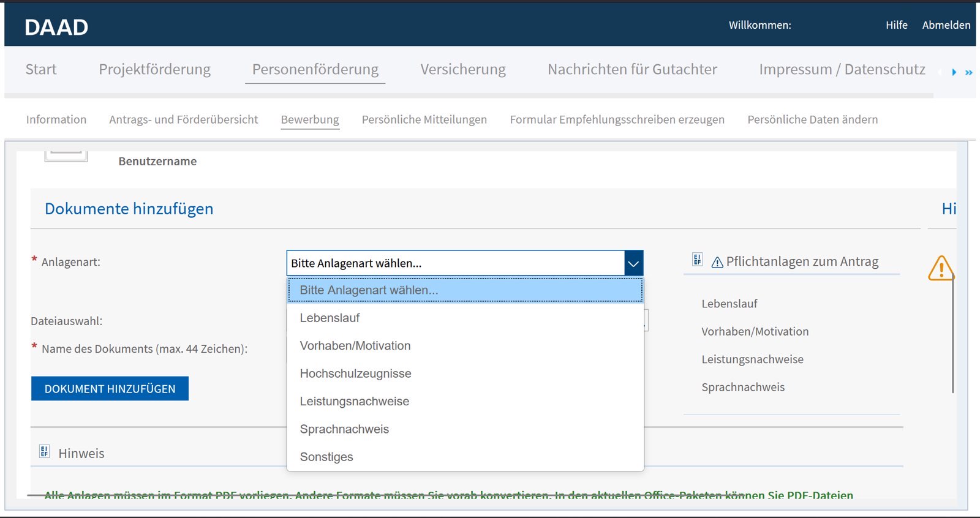Switch to Persönliche Mitteilungen sub-tab
980x518 pixels.
coord(424,119)
